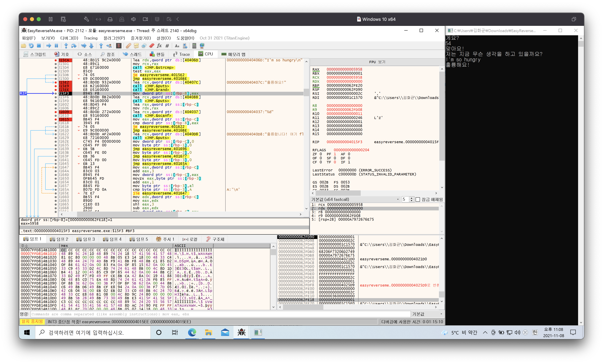This screenshot has width=603, height=364.
Task: Increase the argument count stepper
Action: [x=412, y=198]
